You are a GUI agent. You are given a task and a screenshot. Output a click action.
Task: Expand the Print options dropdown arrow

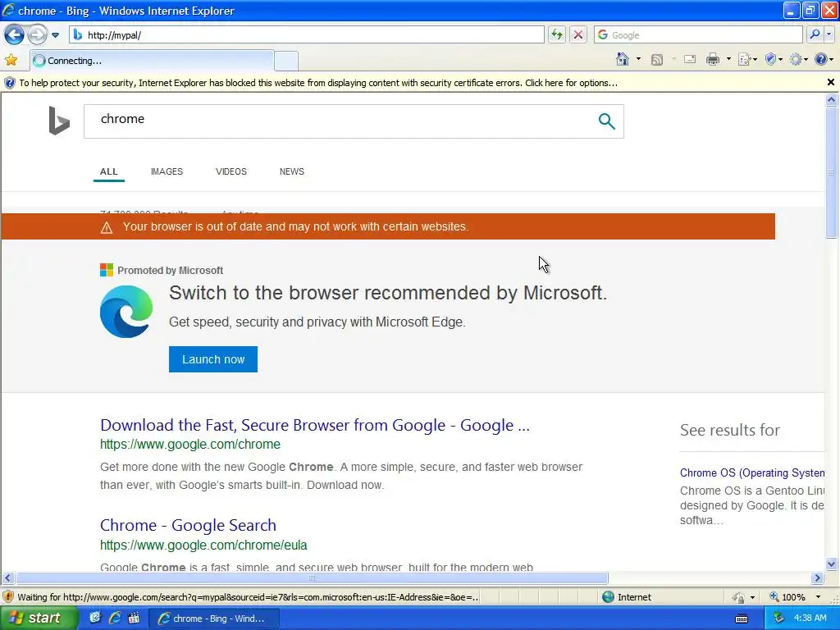pos(728,59)
